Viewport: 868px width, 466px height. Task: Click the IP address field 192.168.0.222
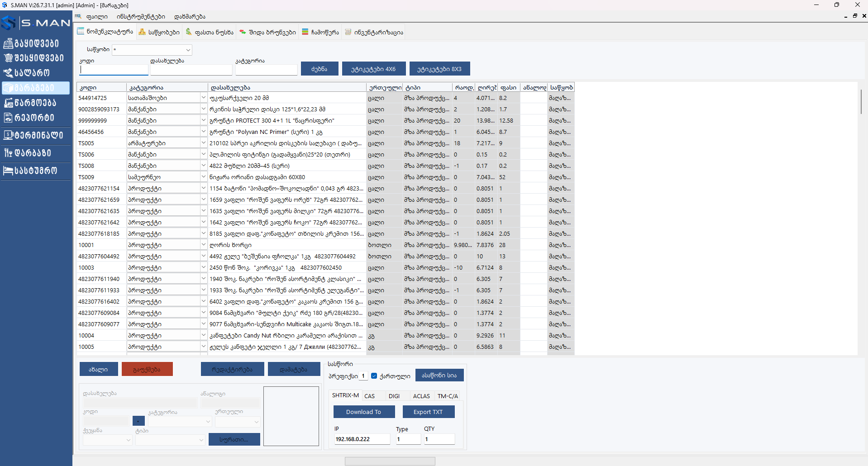pyautogui.click(x=362, y=439)
